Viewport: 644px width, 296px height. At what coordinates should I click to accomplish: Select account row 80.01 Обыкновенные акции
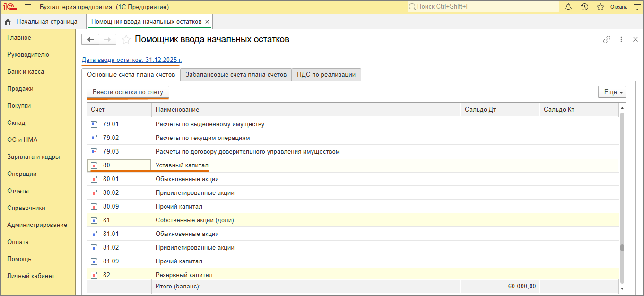pyautogui.click(x=187, y=179)
